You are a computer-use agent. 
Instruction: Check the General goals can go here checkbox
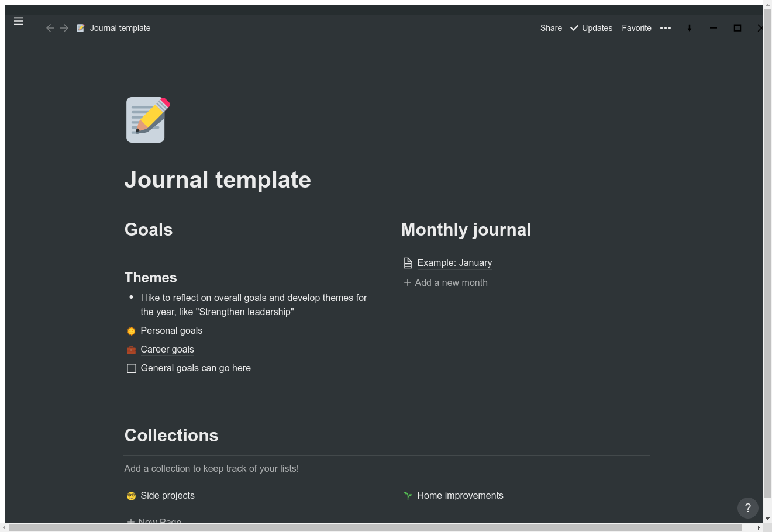(x=132, y=368)
